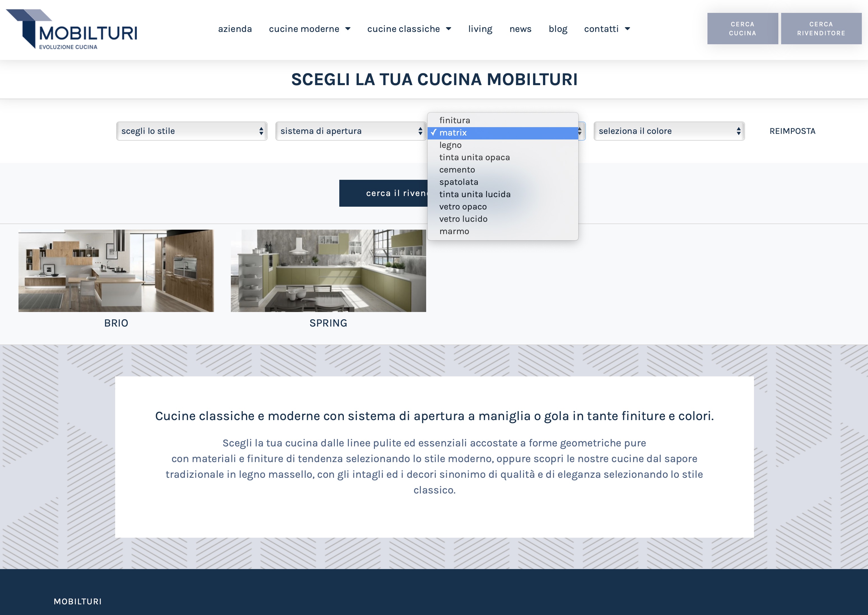Screen dimensions: 868x615
Task: Select legno from finitura list
Action: click(x=451, y=145)
